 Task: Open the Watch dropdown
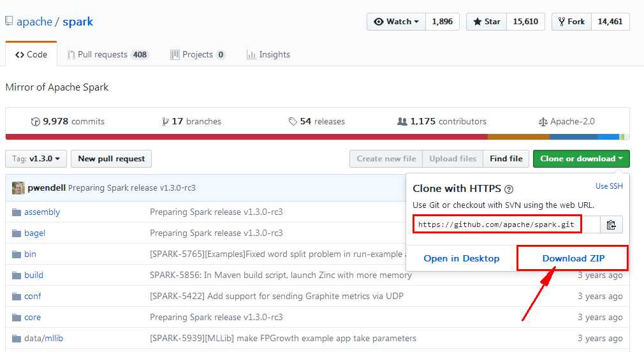tap(397, 22)
